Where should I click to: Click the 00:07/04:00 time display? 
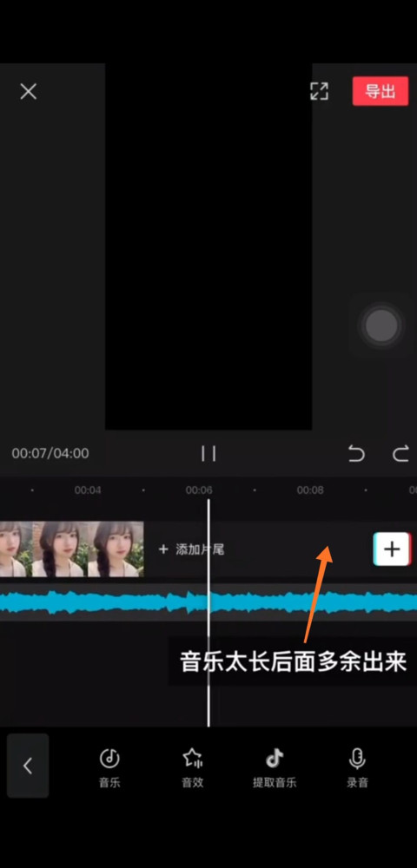tap(50, 453)
